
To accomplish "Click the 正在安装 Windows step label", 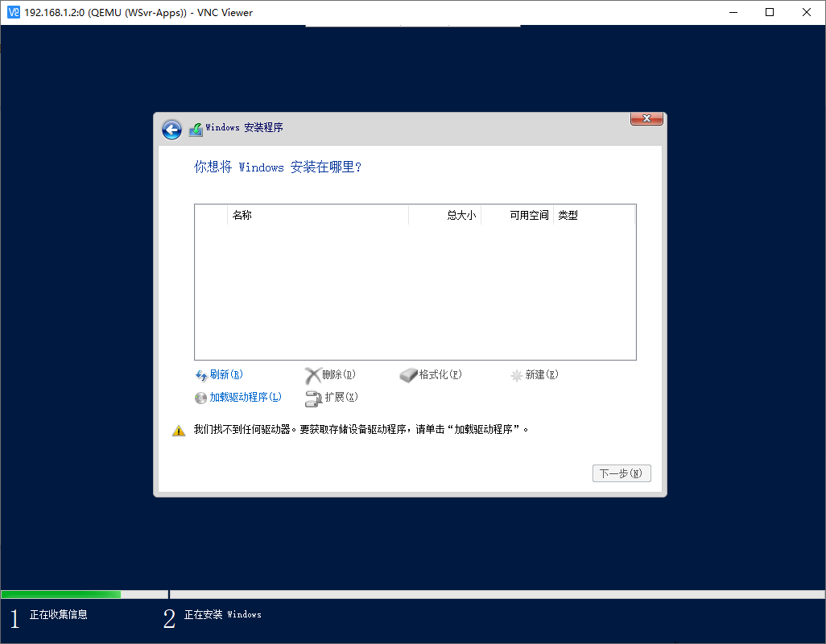I will [x=223, y=614].
